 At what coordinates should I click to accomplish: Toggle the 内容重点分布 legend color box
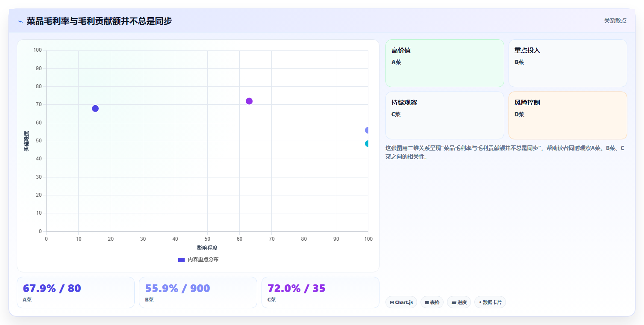coord(181,260)
